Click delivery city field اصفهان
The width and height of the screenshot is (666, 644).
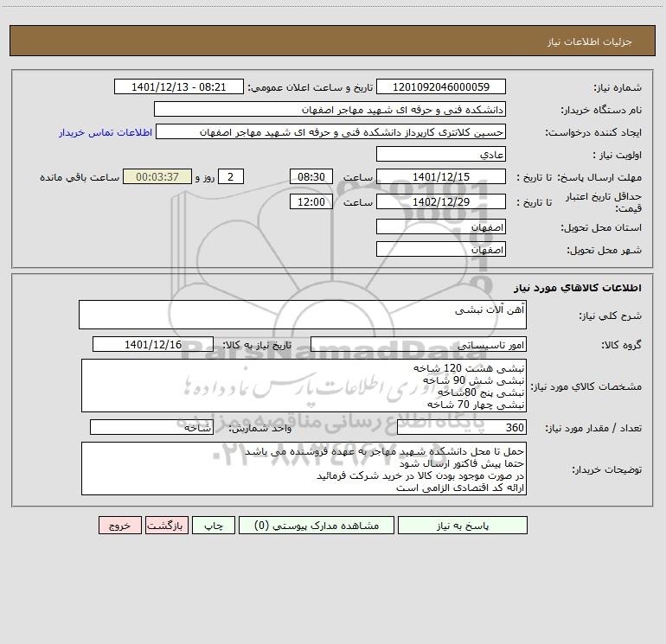[441, 249]
